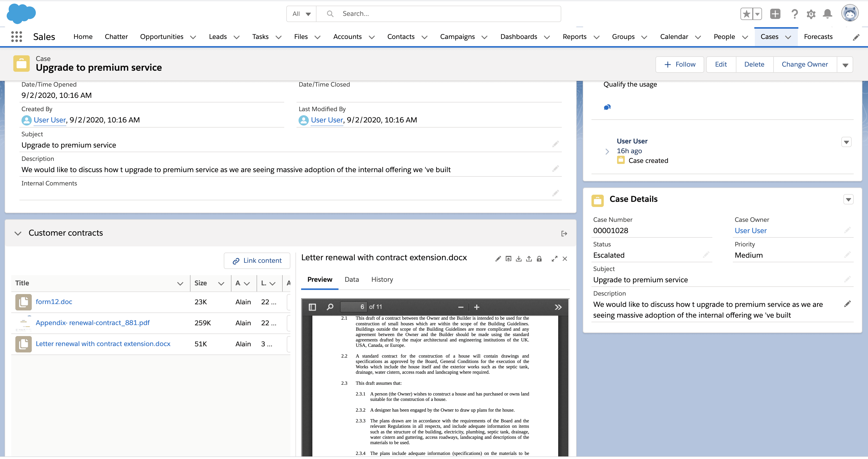Click the Link content button
The width and height of the screenshot is (868, 459).
(257, 260)
